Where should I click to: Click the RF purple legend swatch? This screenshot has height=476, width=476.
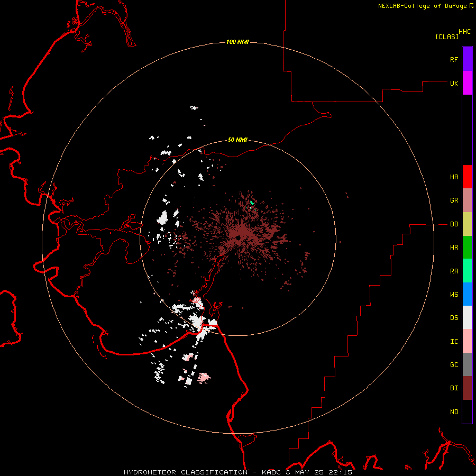pyautogui.click(x=467, y=59)
